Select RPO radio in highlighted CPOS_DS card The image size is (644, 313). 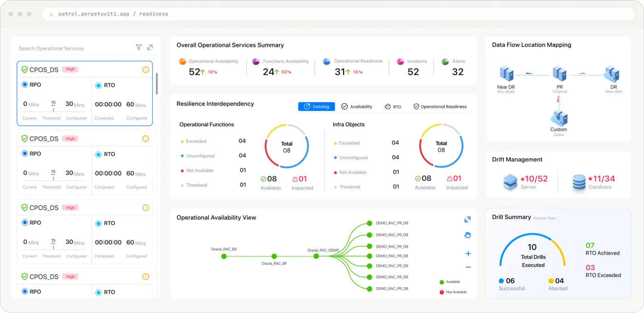click(x=25, y=85)
